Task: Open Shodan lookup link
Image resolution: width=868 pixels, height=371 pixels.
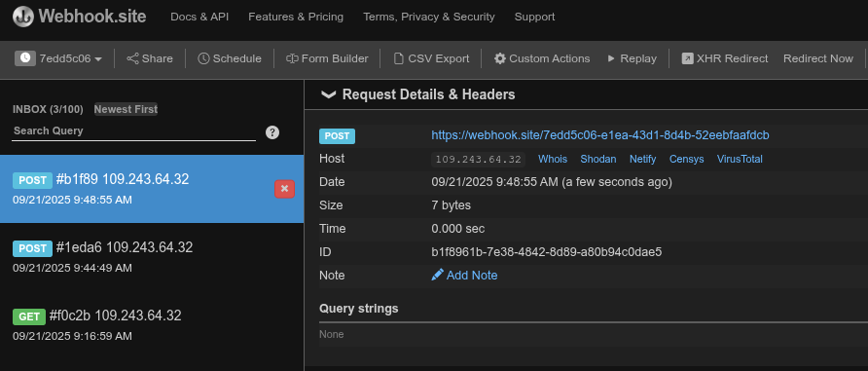Action: (597, 159)
